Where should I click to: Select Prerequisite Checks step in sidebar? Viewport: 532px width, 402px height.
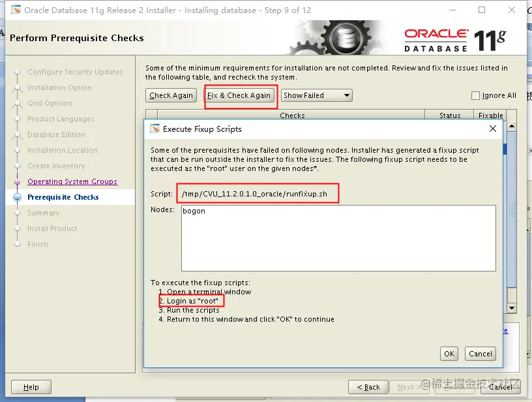pos(63,197)
